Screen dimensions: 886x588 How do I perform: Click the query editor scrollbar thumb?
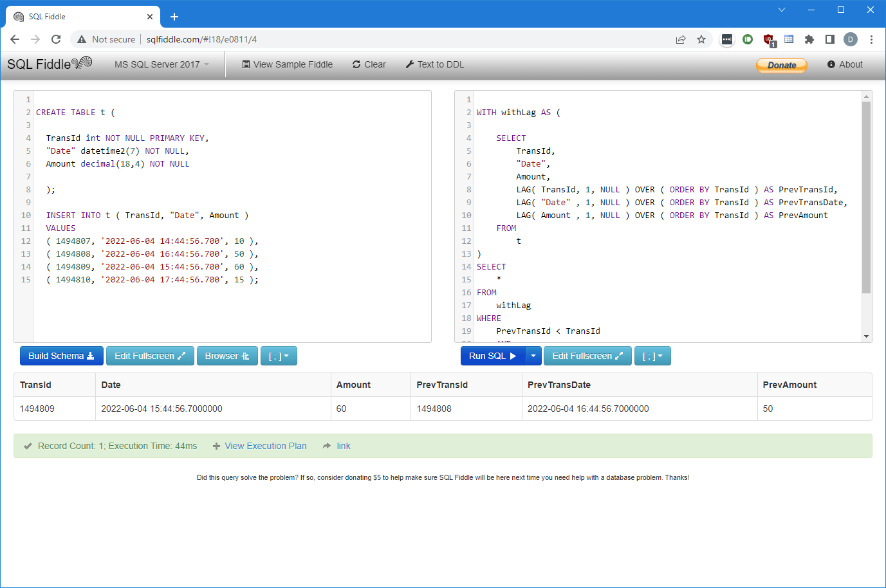(866, 198)
